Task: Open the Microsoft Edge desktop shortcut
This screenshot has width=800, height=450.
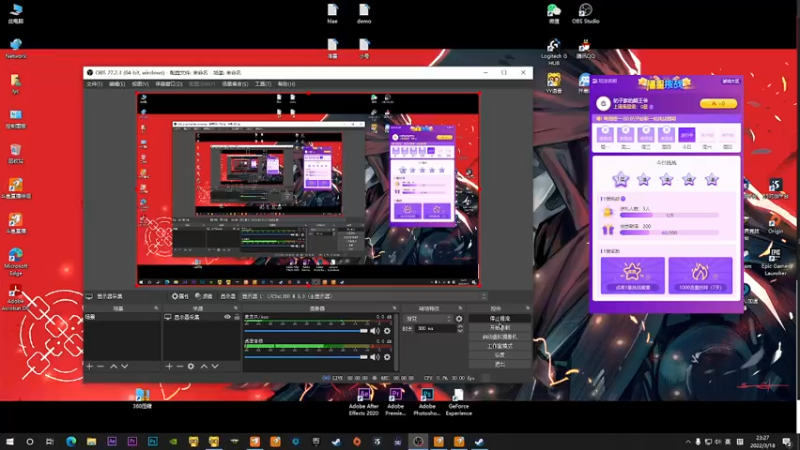Action: [16, 261]
